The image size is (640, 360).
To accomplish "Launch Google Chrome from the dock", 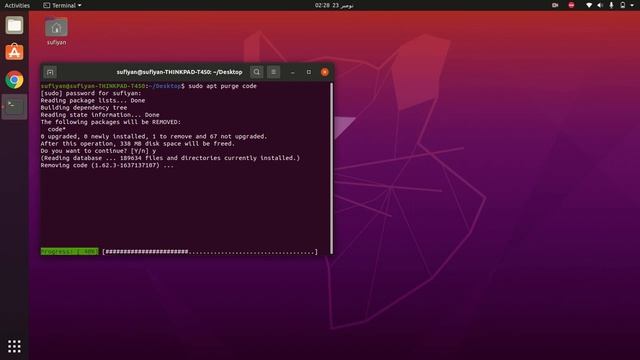I will (14, 80).
